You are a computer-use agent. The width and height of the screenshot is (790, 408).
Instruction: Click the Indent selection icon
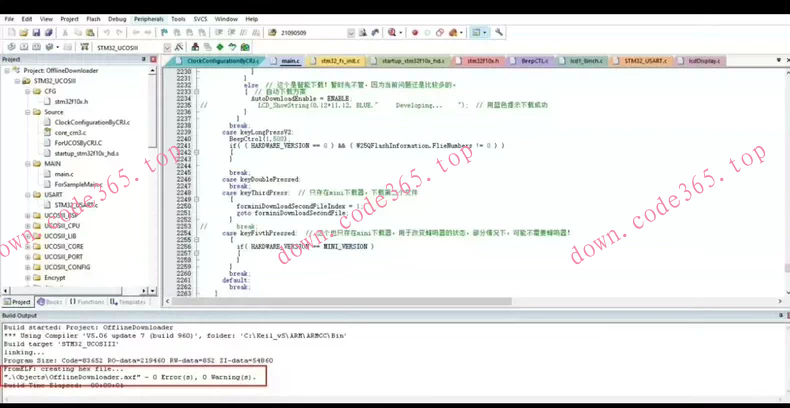pos(219,33)
